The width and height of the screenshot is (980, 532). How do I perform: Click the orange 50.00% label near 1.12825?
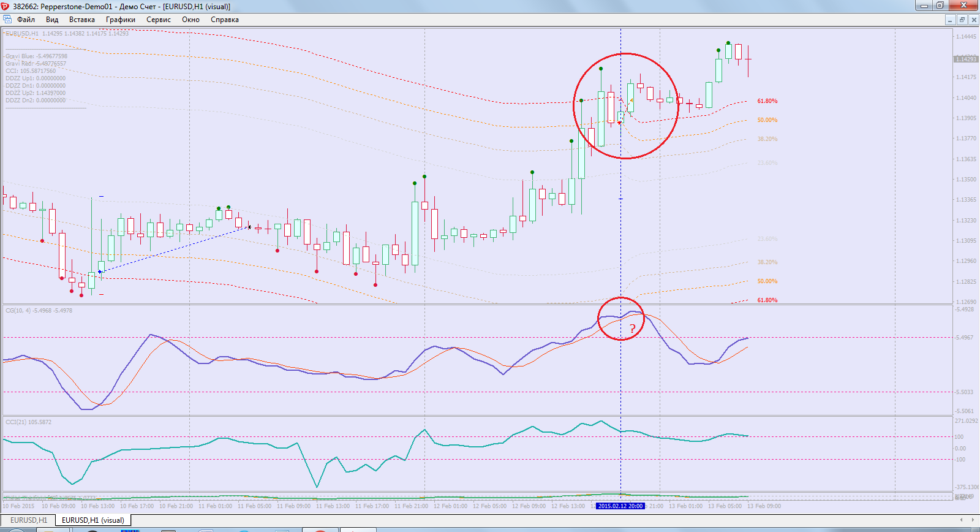[767, 281]
